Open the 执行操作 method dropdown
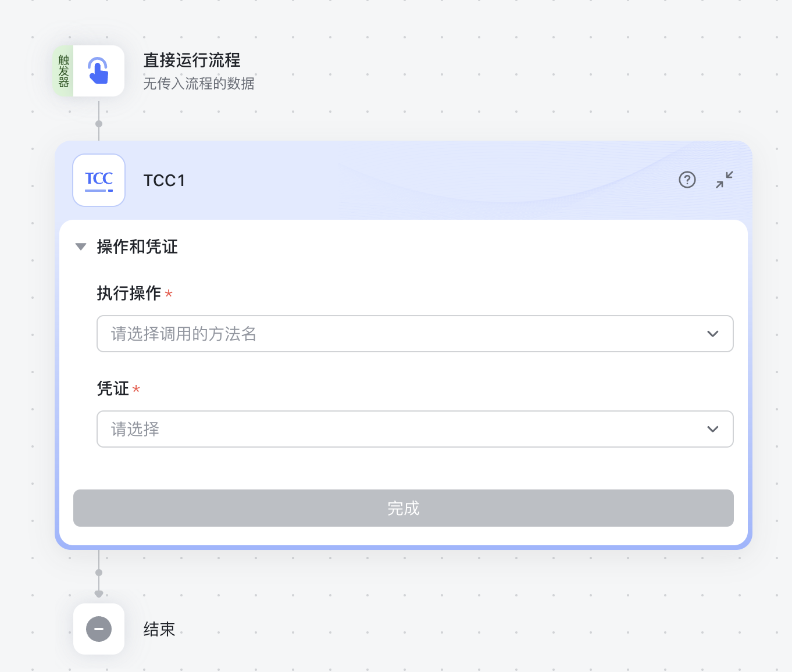This screenshot has width=792, height=672. coord(415,334)
